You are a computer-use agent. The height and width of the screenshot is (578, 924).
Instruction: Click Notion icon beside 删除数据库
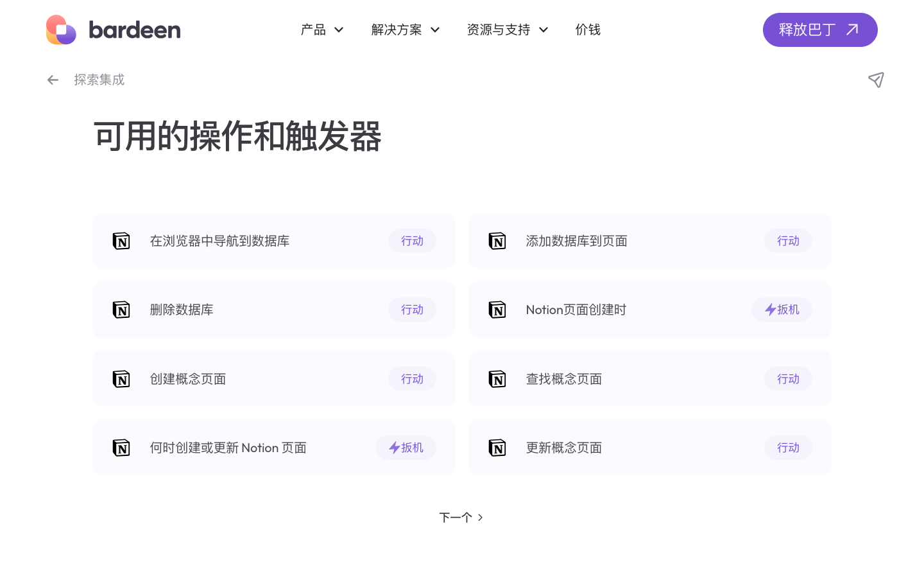[x=121, y=310]
